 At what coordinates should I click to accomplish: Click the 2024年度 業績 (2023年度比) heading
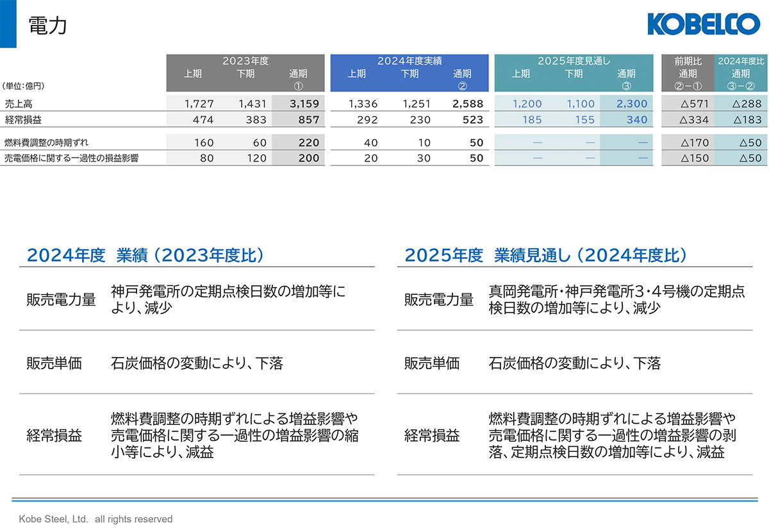pyautogui.click(x=145, y=255)
